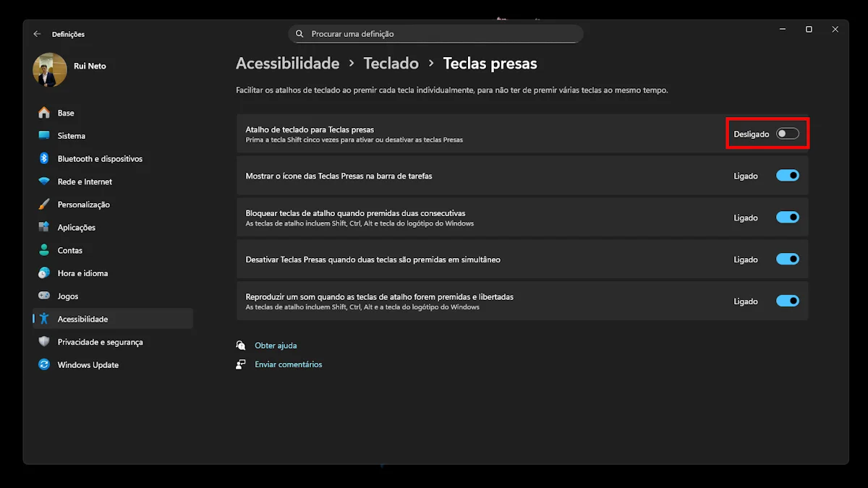Screen dimensions: 868x488
Task: Navigate to Teclado in the breadcrumb
Action: 391,64
